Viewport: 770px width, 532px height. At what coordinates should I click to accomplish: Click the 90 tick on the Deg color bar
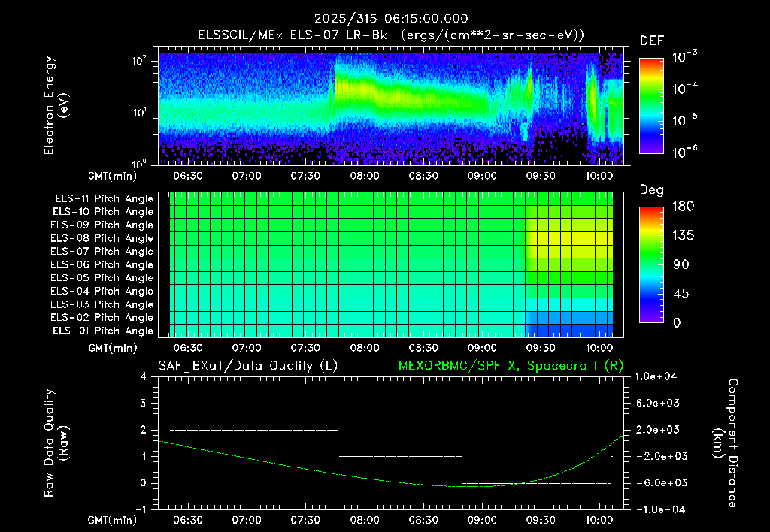pos(681,265)
